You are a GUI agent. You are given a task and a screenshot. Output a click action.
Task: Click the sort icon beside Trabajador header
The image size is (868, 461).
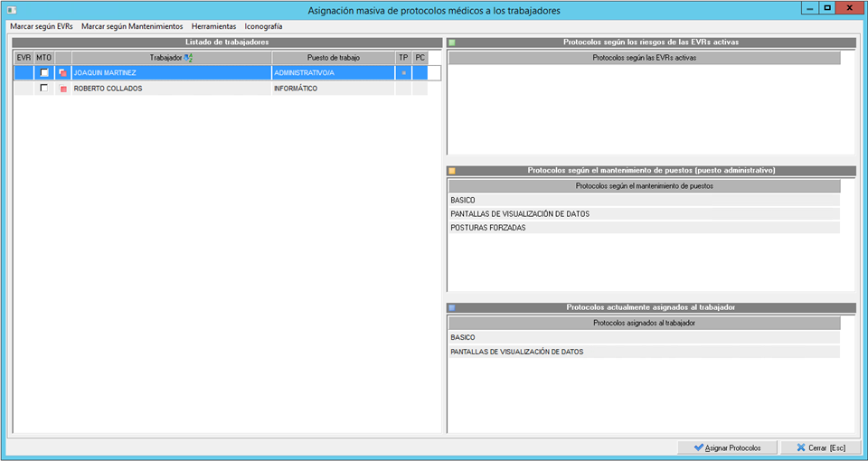tap(188, 58)
